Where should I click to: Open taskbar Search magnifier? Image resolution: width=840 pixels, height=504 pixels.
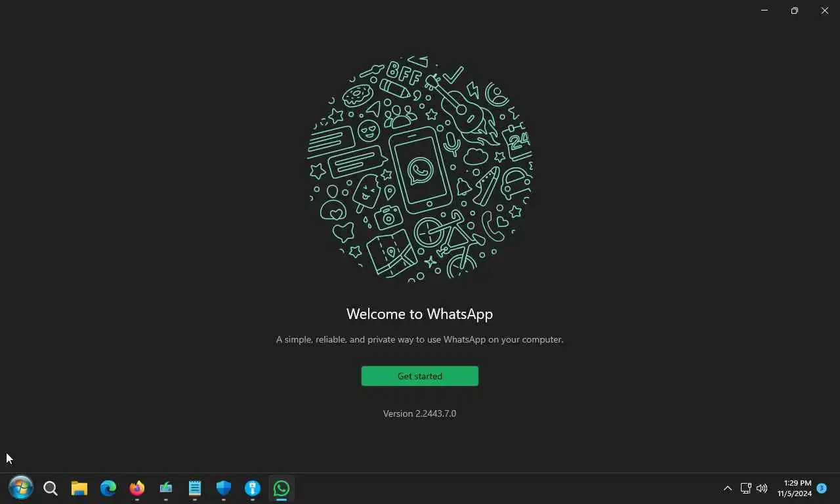click(x=51, y=488)
